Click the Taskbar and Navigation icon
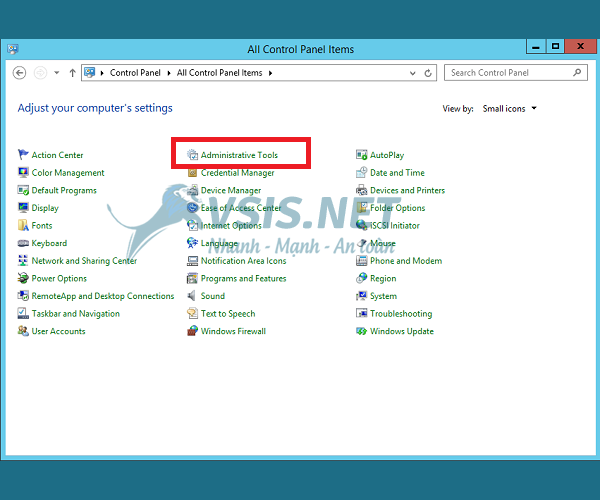 pos(23,313)
